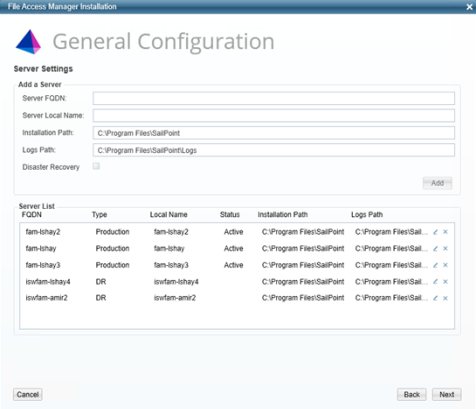This screenshot has height=409, width=476.
Task: Select the Status column header
Action: coord(230,215)
